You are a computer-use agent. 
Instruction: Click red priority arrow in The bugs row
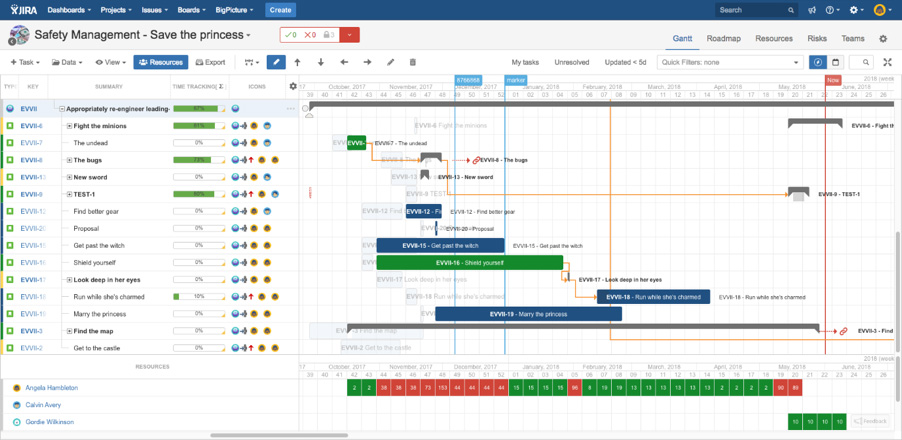click(x=251, y=160)
